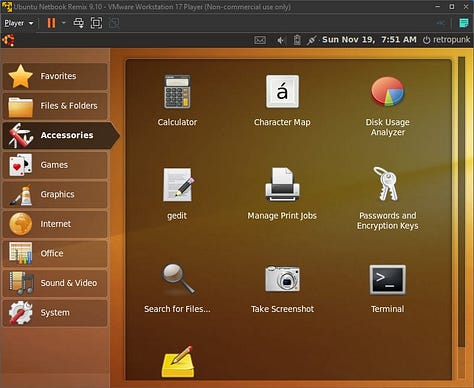Open the Terminal application
This screenshot has width=474, height=388.
coord(387,288)
